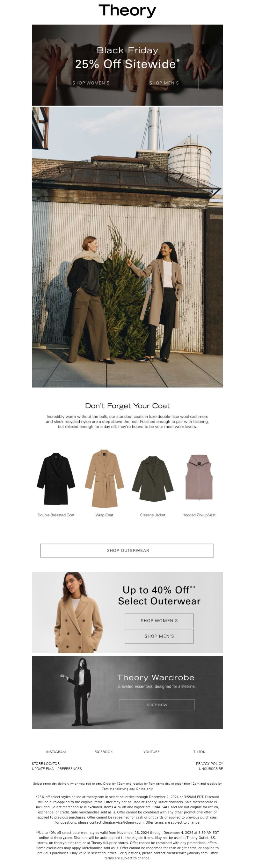Select the green Clairene Jacket image
The image size is (255, 868).
click(x=152, y=479)
